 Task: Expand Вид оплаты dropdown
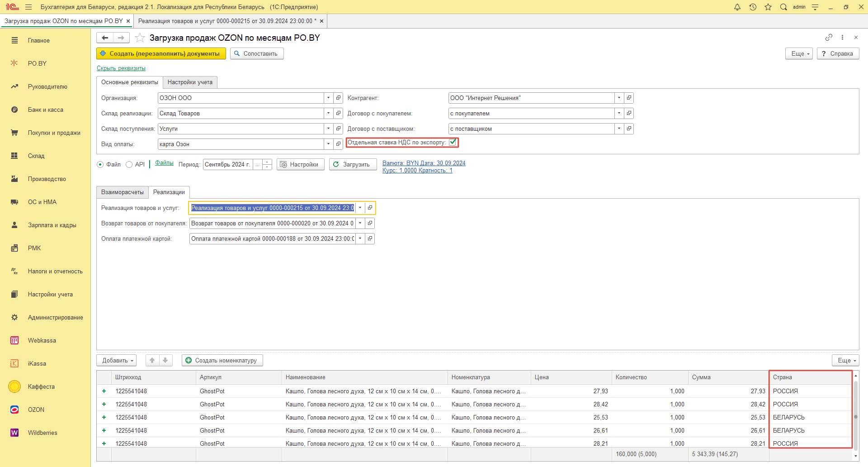329,144
